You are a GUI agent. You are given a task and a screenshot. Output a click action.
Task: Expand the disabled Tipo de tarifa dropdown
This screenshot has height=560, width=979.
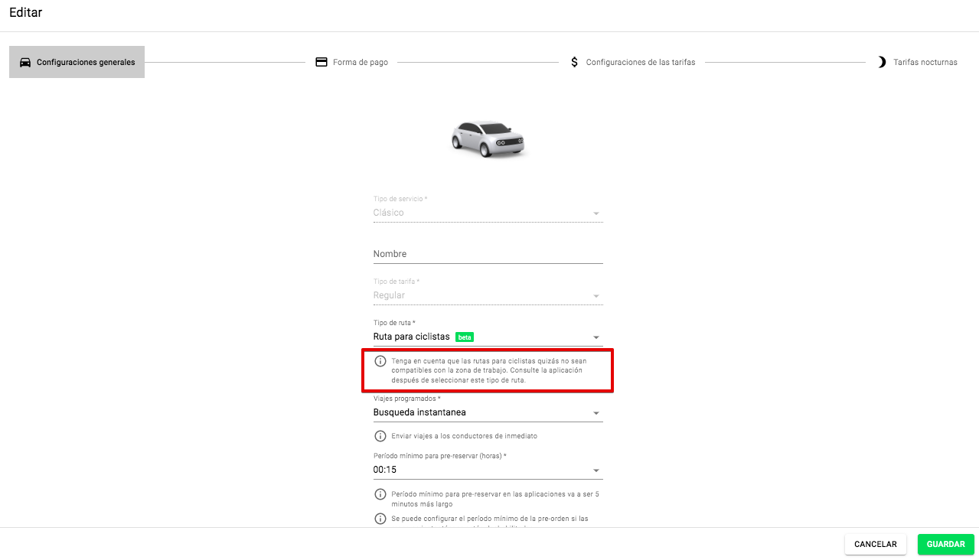[x=596, y=296]
